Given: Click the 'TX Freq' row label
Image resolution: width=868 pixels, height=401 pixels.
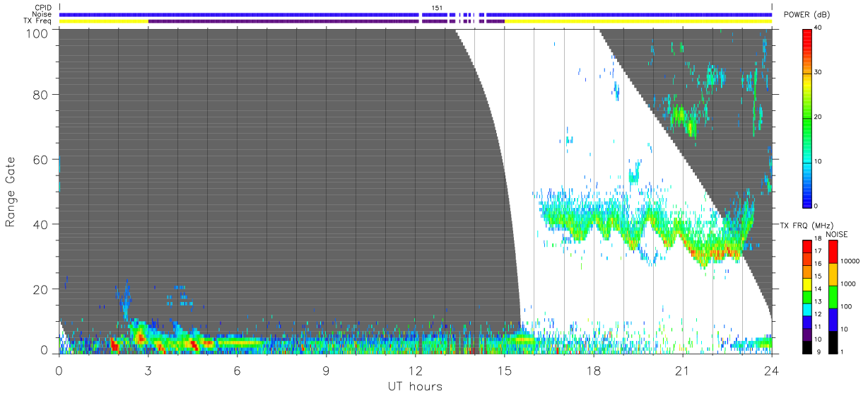Looking at the screenshot, I should [38, 21].
